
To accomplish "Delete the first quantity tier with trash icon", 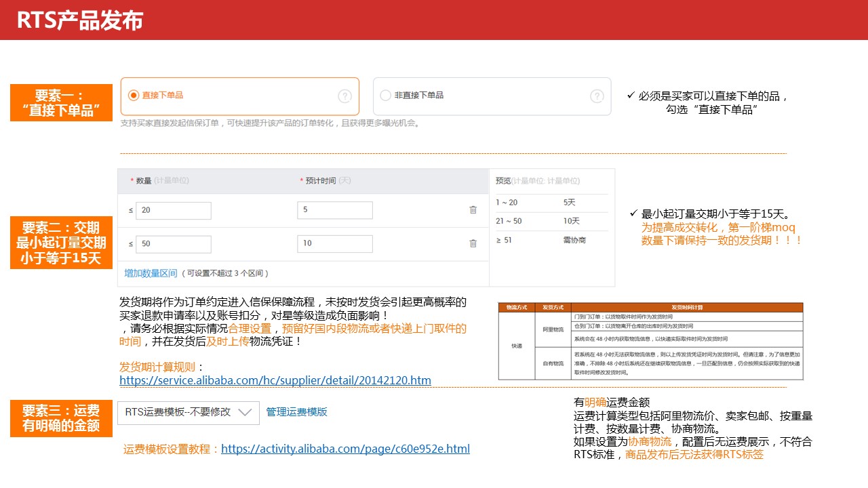I will [473, 209].
